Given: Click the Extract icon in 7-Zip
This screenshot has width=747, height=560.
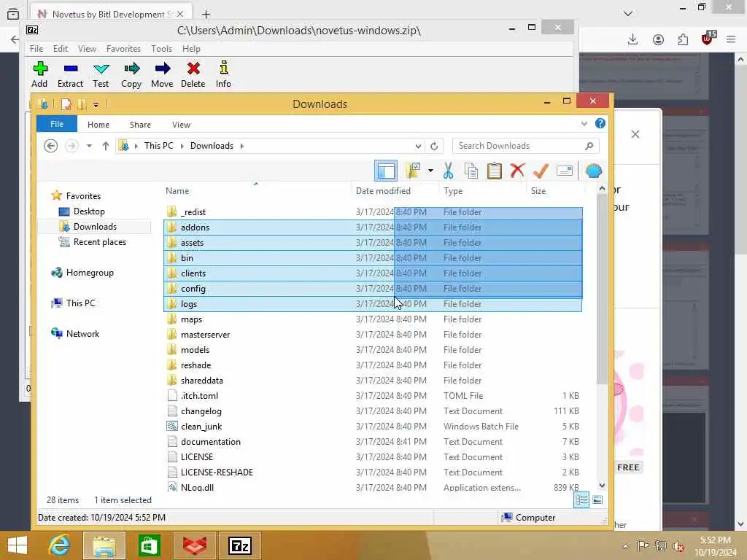Looking at the screenshot, I should click(70, 74).
